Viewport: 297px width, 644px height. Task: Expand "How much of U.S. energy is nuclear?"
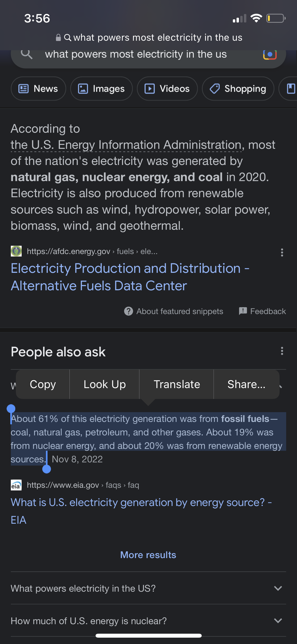278,620
